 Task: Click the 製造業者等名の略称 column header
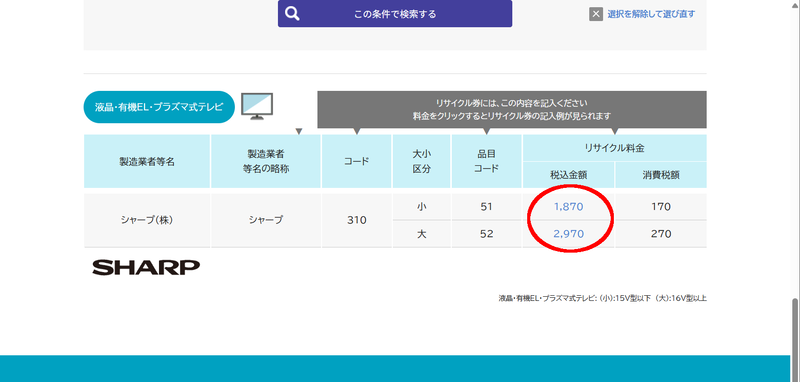point(266,161)
